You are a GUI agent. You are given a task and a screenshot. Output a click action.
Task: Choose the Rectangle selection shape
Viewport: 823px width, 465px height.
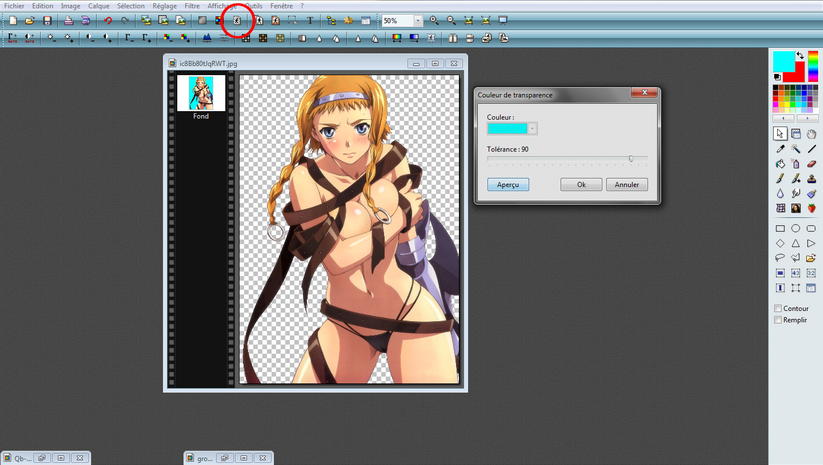[x=780, y=228]
